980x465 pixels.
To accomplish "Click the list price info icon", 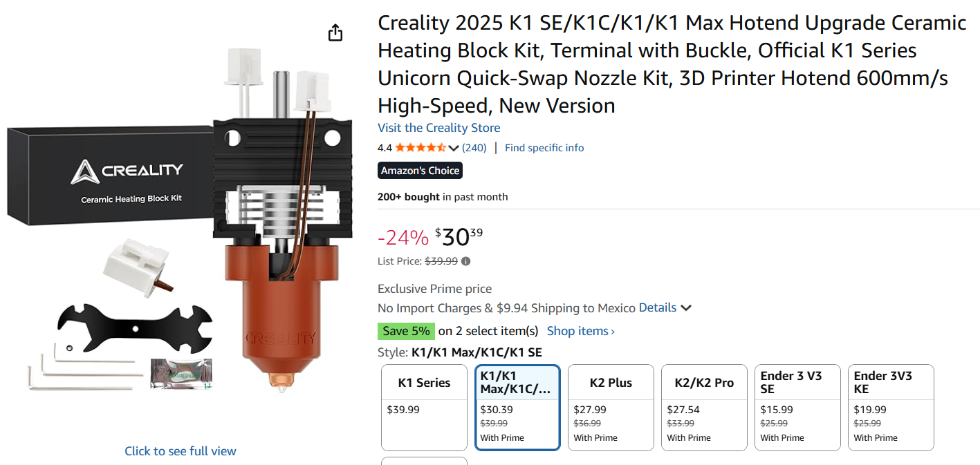I will (466, 261).
